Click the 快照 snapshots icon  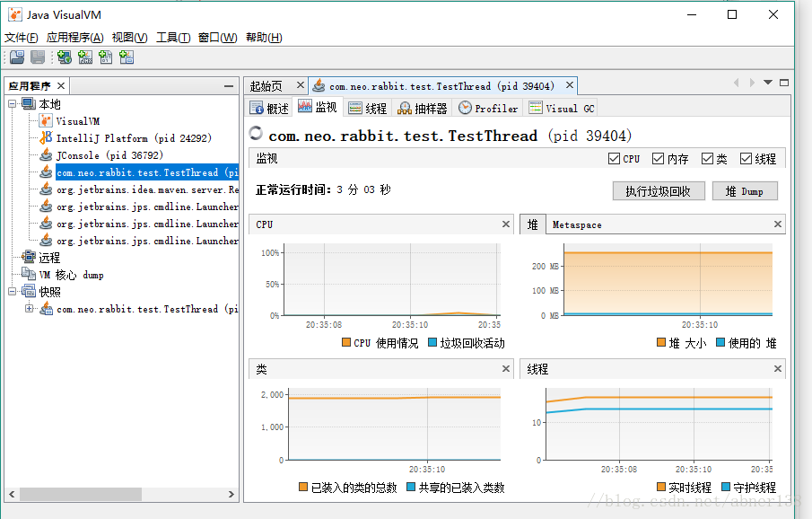(x=29, y=292)
